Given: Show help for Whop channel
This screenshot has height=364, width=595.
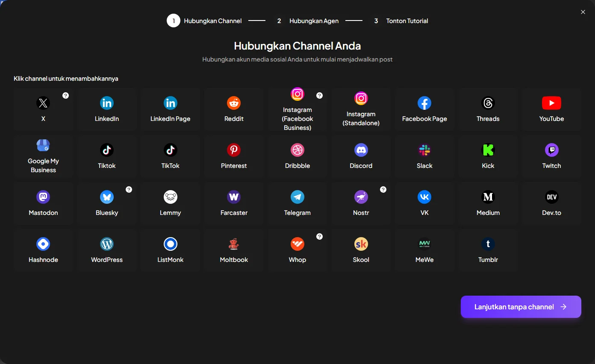Looking at the screenshot, I should [x=319, y=237].
